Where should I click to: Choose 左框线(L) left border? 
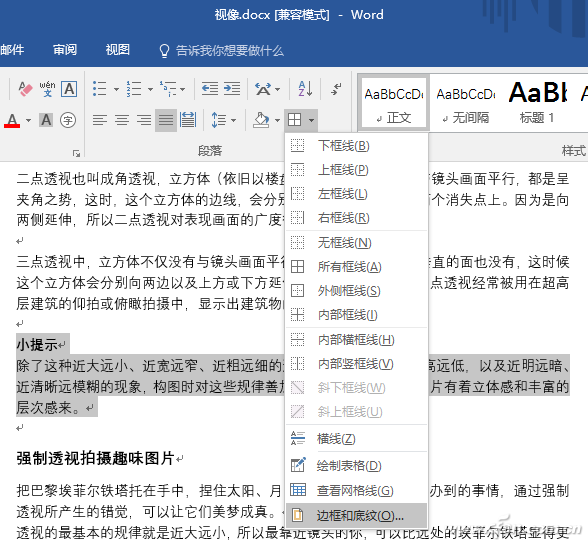point(356,194)
